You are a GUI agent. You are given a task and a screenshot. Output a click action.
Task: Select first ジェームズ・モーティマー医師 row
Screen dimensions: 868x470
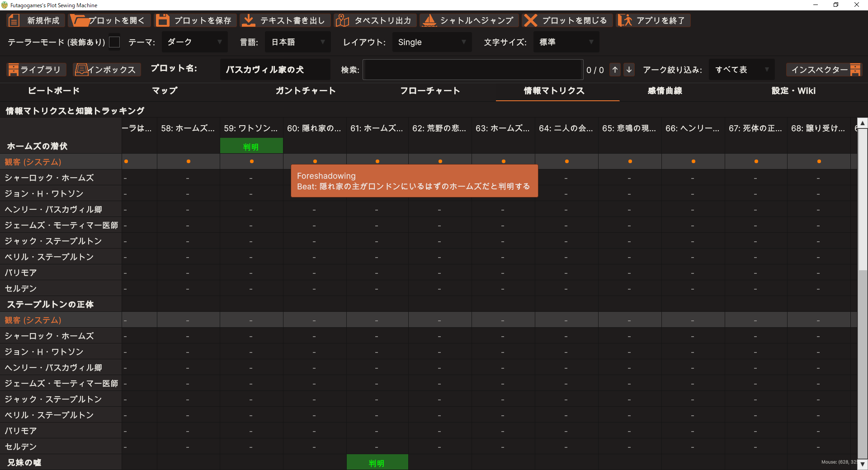(x=61, y=225)
